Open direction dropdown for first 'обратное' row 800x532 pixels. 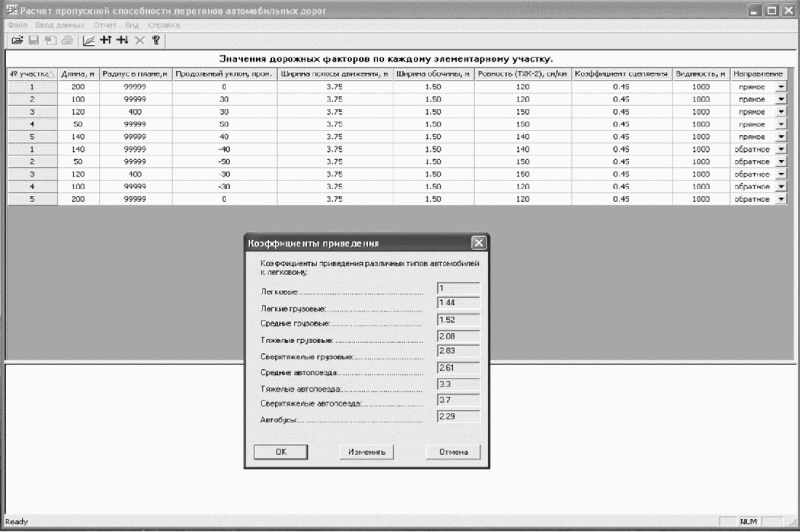781,149
